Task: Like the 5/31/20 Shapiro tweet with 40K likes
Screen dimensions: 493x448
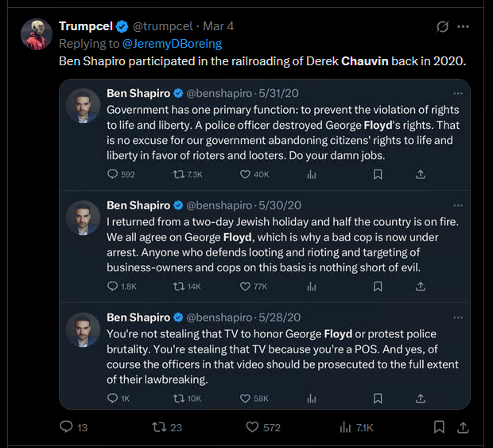Action: point(245,174)
